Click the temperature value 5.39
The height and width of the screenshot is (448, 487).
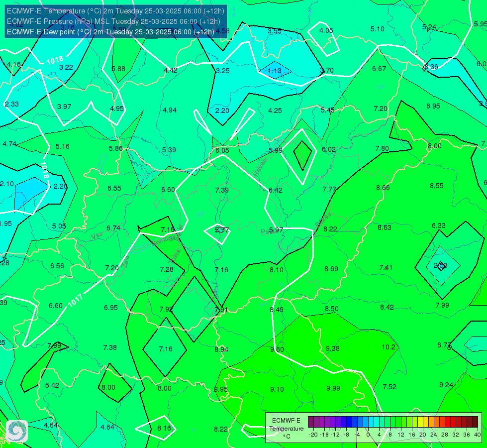[169, 150]
